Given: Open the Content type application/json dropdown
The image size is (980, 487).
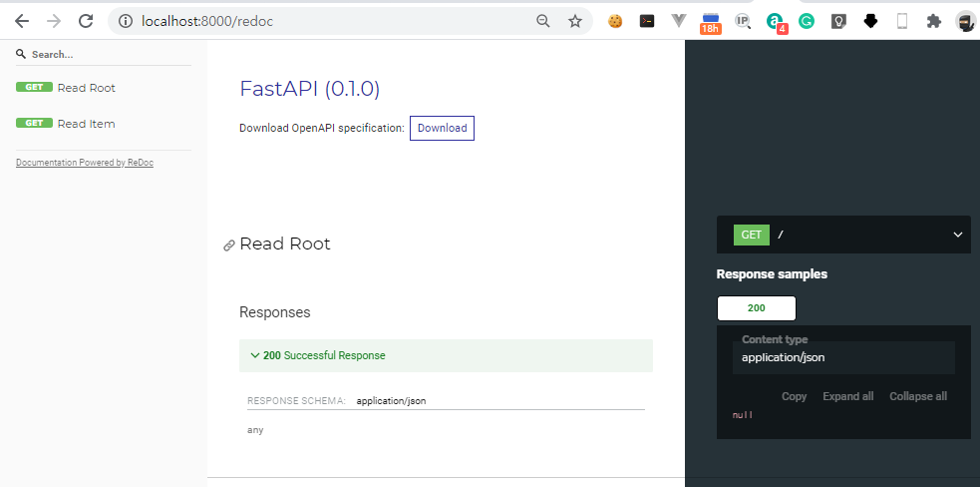Looking at the screenshot, I should point(843,357).
